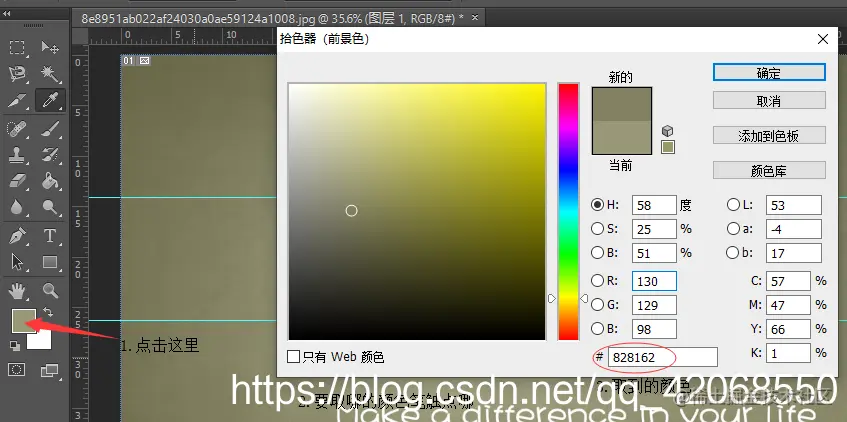Select the Paint Bucket tool

click(50, 181)
